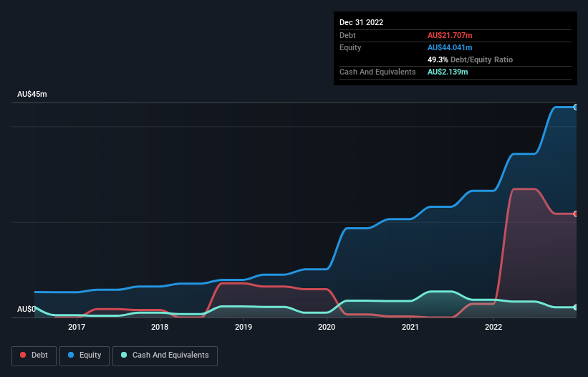Screen dimensions: 588x377
Task: Click the 2021 x-axis label
Action: tap(410, 327)
